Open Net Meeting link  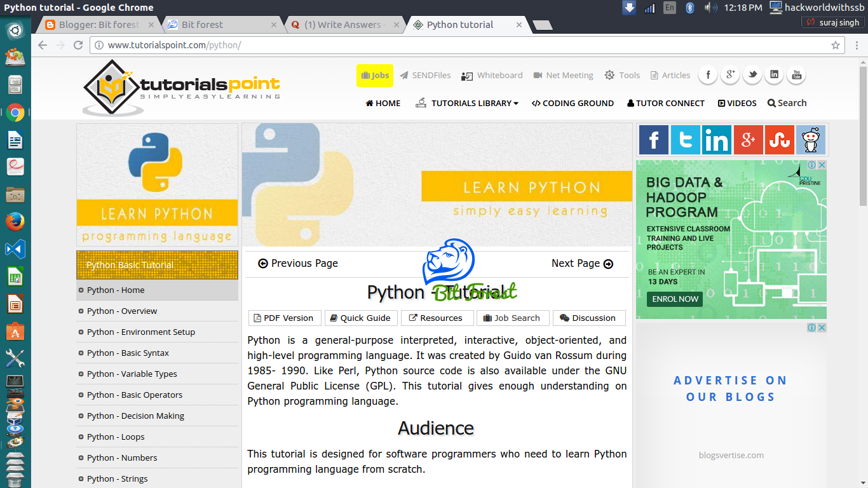click(x=563, y=75)
